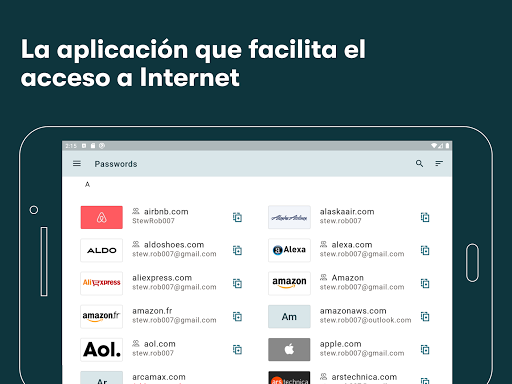Copy password for alexa.com
This screenshot has height=384, width=512.
(x=425, y=250)
